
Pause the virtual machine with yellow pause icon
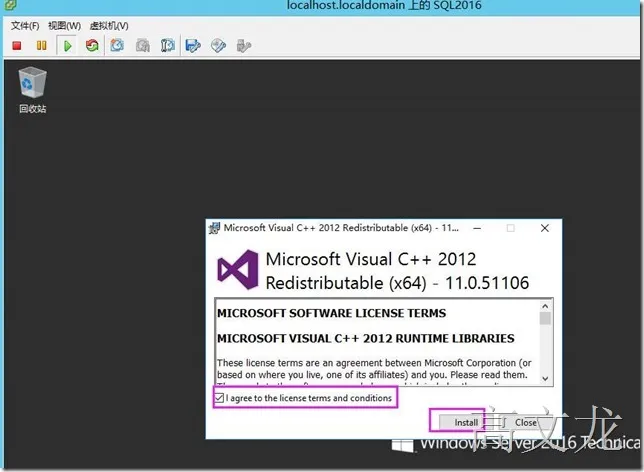pyautogui.click(x=41, y=45)
